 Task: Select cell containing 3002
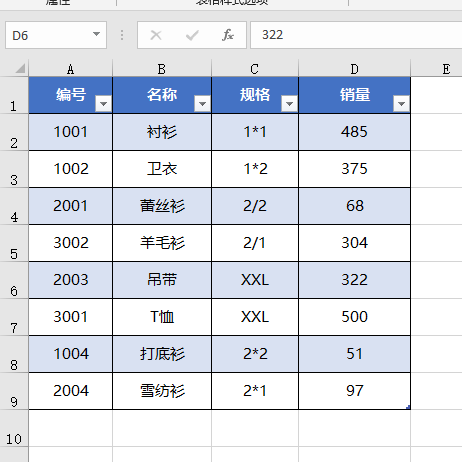pos(71,243)
